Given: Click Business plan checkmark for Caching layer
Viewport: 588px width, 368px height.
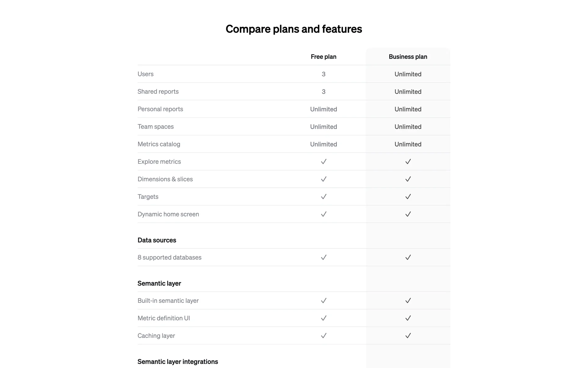Looking at the screenshot, I should click(408, 335).
